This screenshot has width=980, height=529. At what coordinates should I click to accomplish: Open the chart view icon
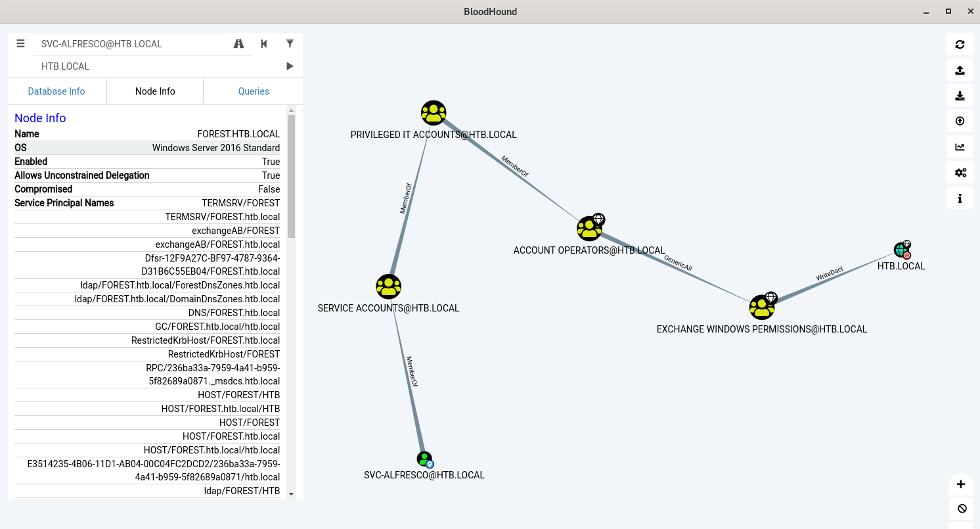[960, 147]
